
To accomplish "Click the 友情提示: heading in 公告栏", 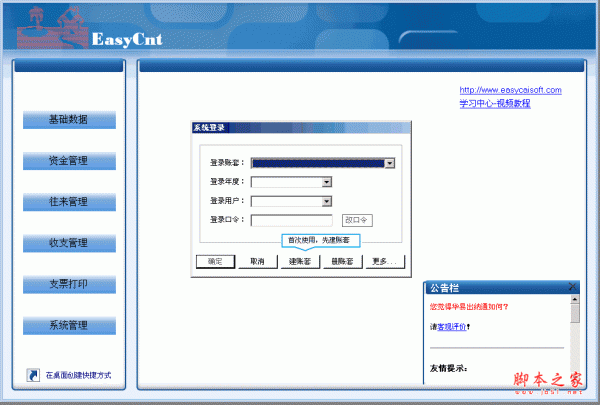I will [448, 368].
